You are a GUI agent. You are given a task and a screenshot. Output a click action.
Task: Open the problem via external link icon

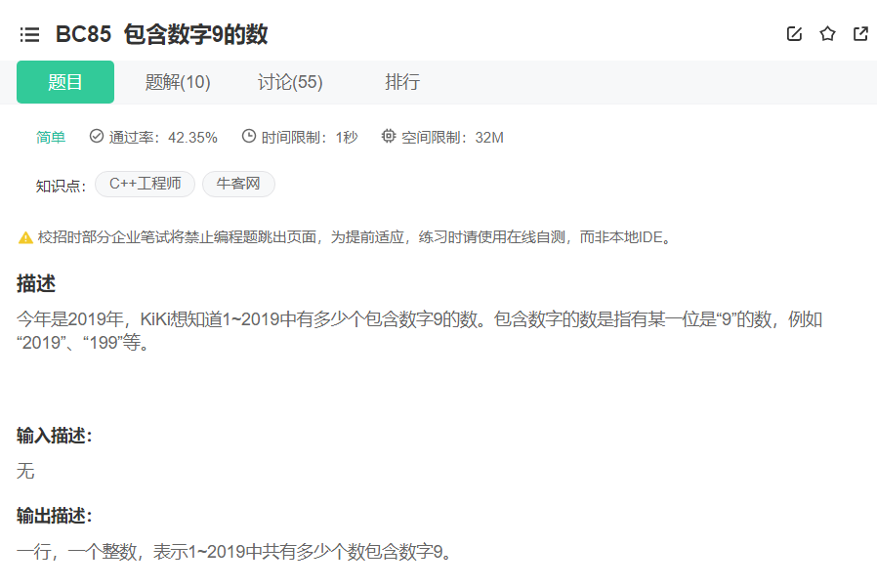click(861, 33)
